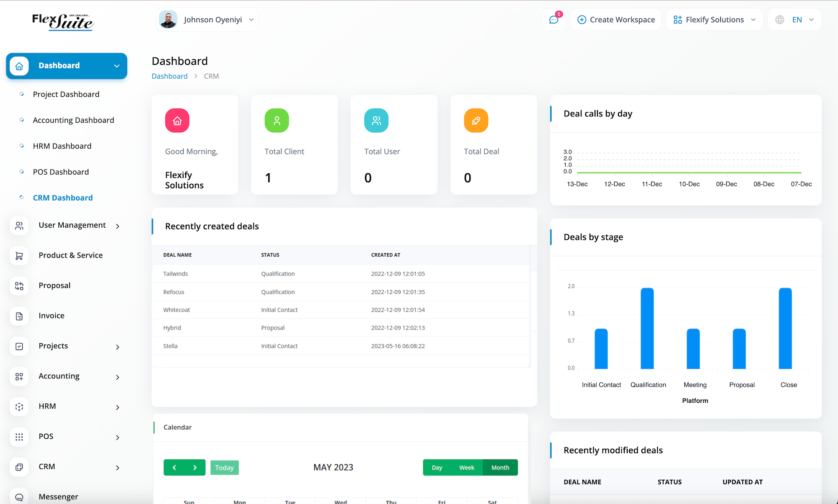The height and width of the screenshot is (504, 838).
Task: Switch calendar to Week view
Action: 467,468
